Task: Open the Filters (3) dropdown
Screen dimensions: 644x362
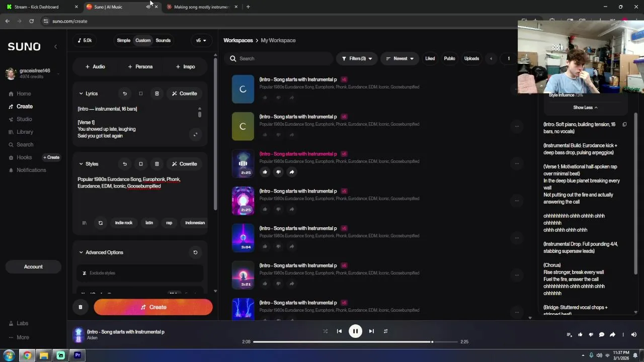Action: click(357, 58)
